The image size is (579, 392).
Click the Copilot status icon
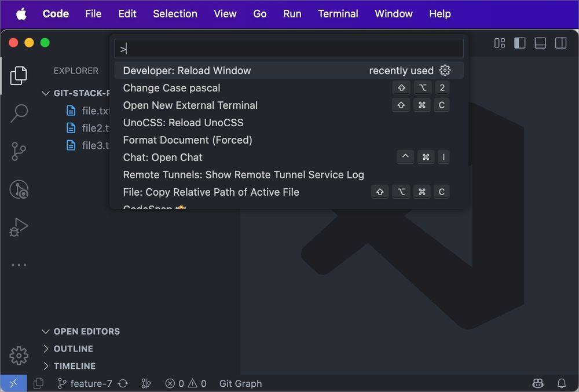(538, 383)
